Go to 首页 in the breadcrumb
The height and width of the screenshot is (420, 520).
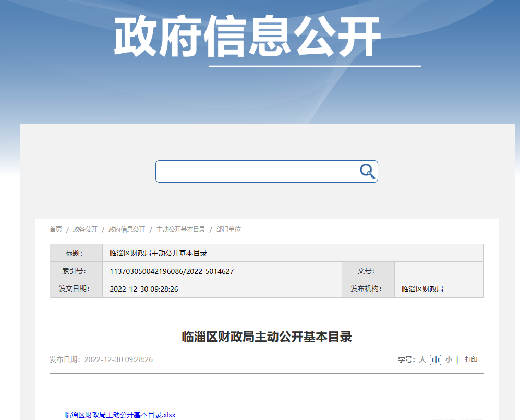point(56,230)
